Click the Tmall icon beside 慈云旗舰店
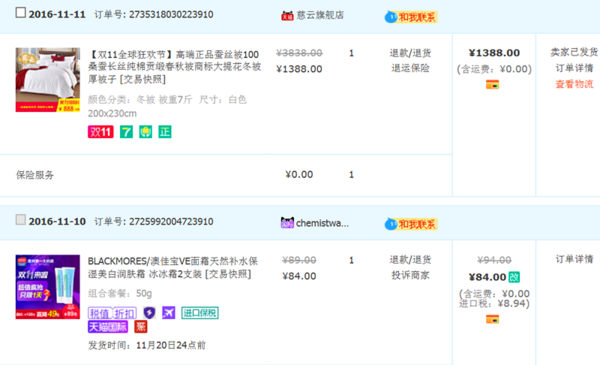The width and height of the screenshot is (600, 365). click(287, 16)
